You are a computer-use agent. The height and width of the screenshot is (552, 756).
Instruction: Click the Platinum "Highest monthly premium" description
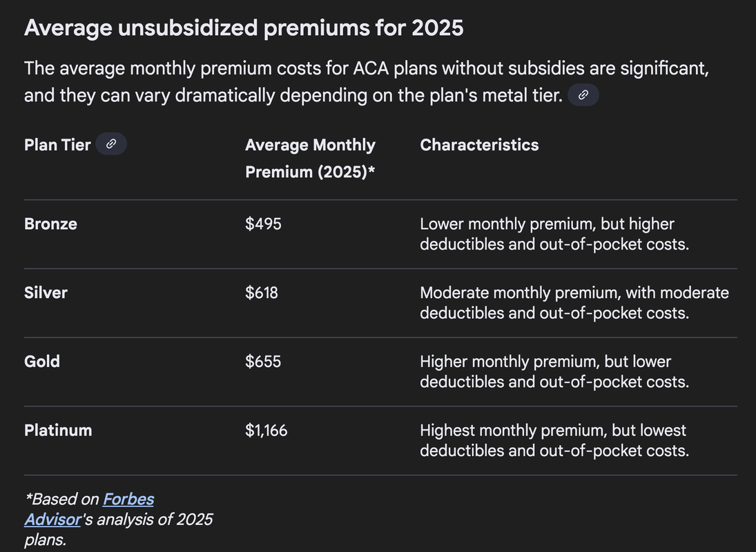click(554, 440)
